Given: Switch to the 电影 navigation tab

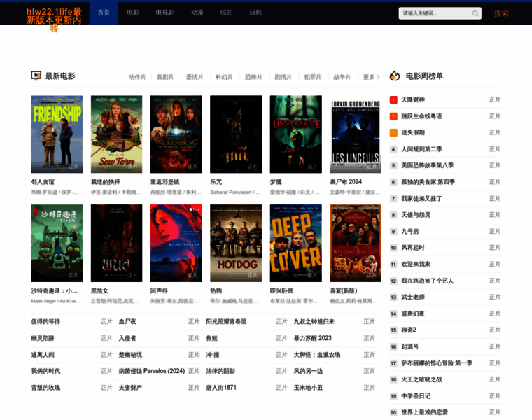Looking at the screenshot, I should click(x=133, y=13).
